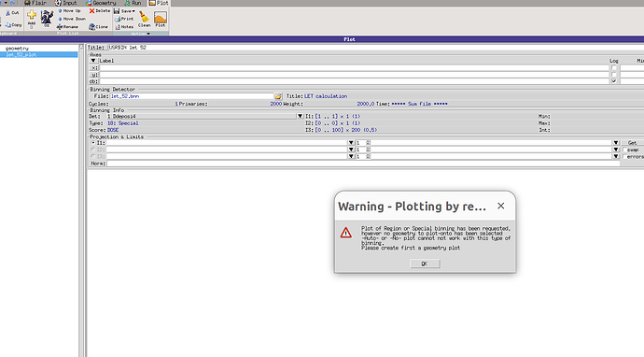Click the '18: Special' type value

[123, 123]
